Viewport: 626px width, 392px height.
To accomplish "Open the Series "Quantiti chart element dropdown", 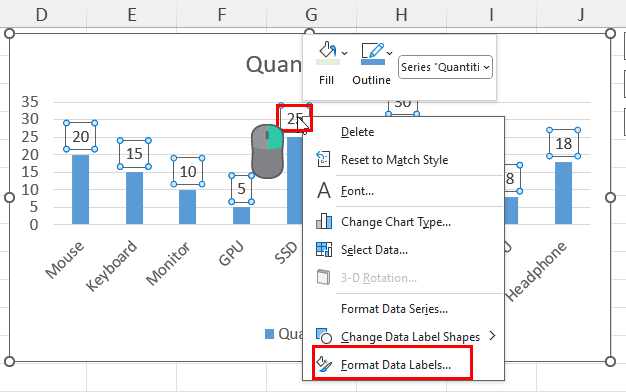I will tap(445, 67).
